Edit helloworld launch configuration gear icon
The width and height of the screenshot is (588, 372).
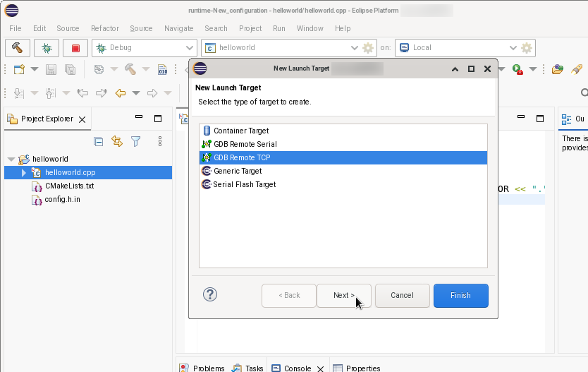368,48
